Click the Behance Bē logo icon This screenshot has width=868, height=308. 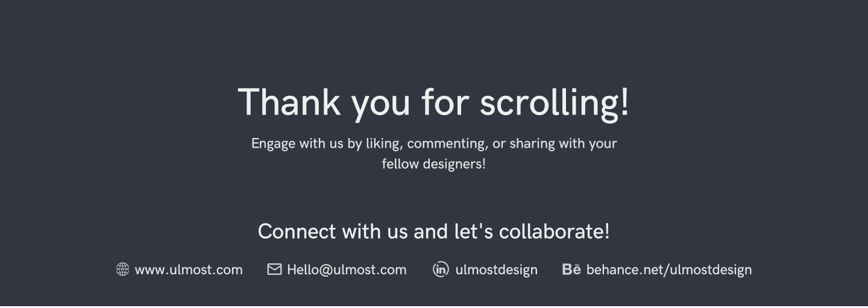tap(571, 269)
